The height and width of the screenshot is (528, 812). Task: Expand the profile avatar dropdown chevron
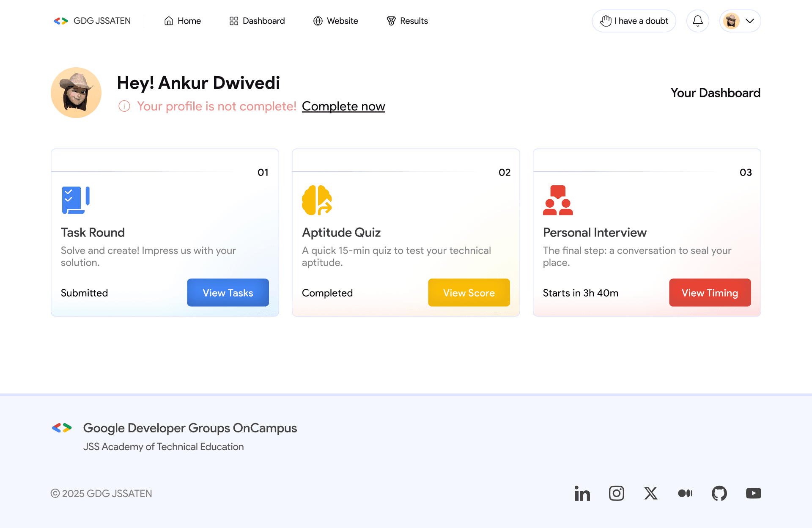pyautogui.click(x=749, y=21)
